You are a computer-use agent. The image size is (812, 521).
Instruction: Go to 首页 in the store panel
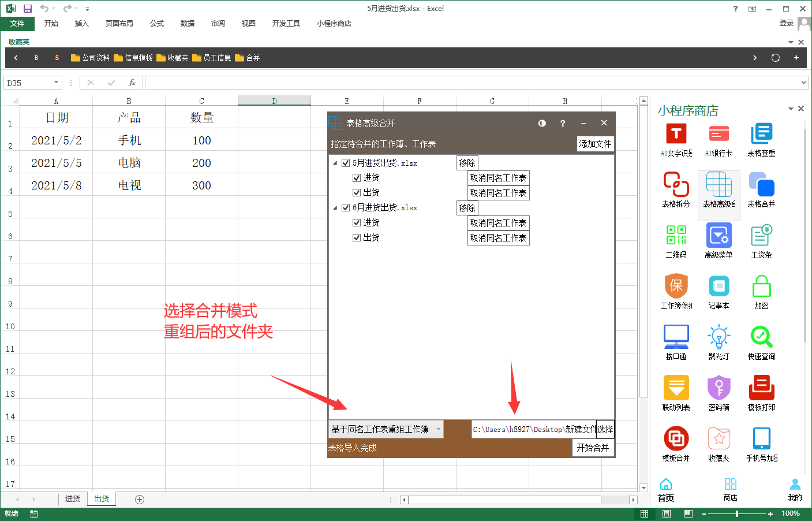point(666,490)
